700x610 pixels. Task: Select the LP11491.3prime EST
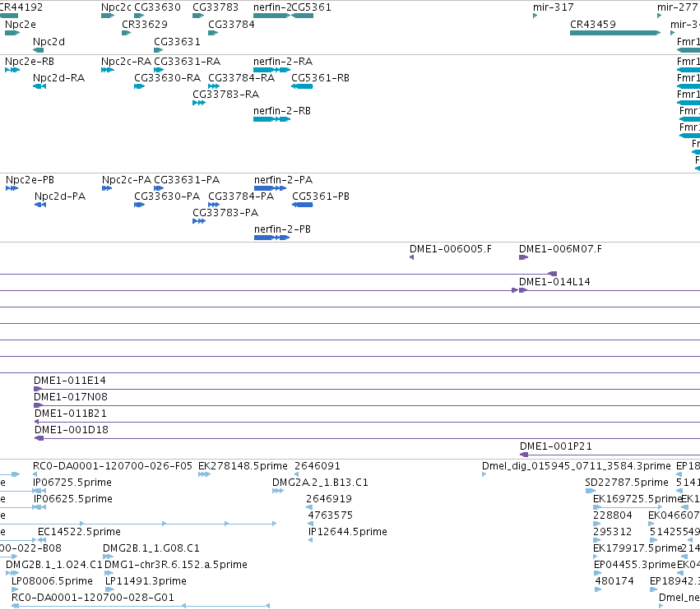tap(109, 589)
